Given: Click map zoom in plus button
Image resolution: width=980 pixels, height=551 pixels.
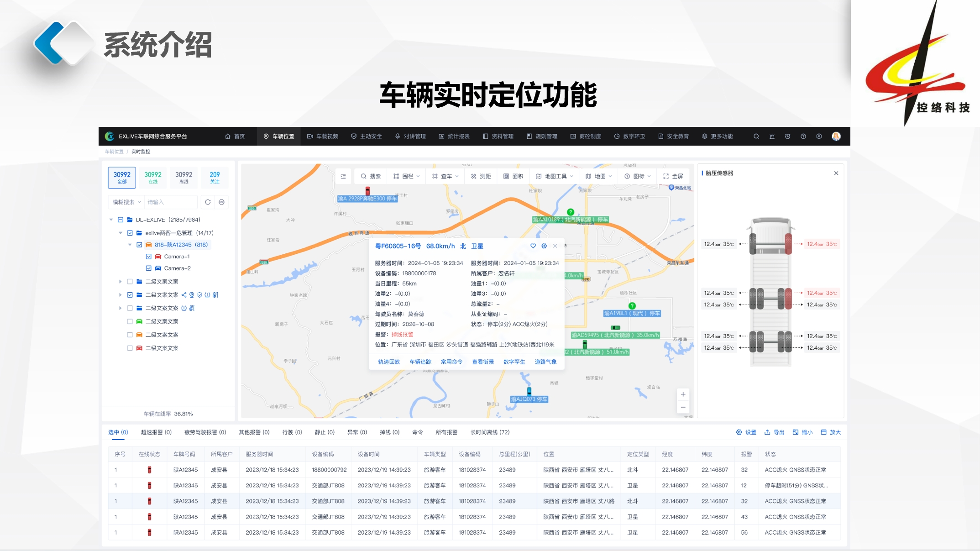Looking at the screenshot, I should [683, 394].
